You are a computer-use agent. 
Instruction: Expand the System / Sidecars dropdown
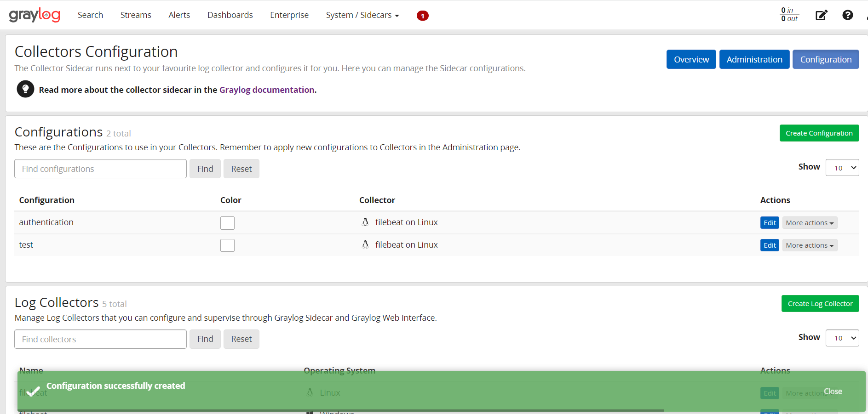[x=362, y=15]
